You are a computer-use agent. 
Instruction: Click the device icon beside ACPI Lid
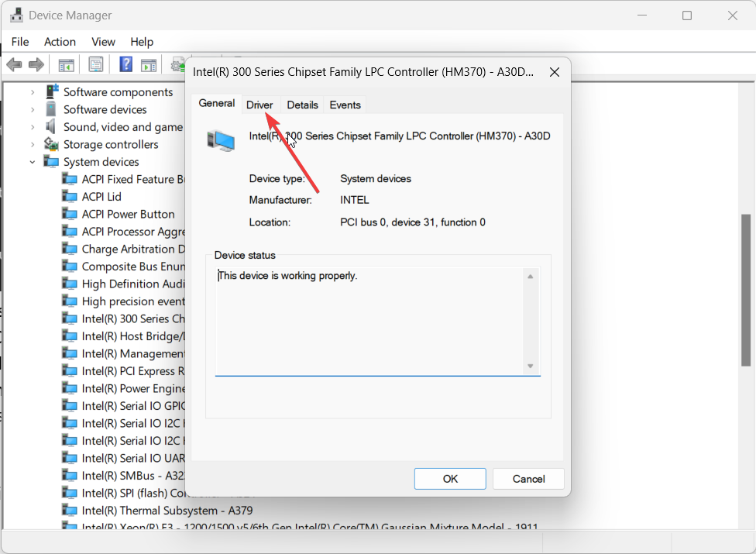click(x=70, y=196)
